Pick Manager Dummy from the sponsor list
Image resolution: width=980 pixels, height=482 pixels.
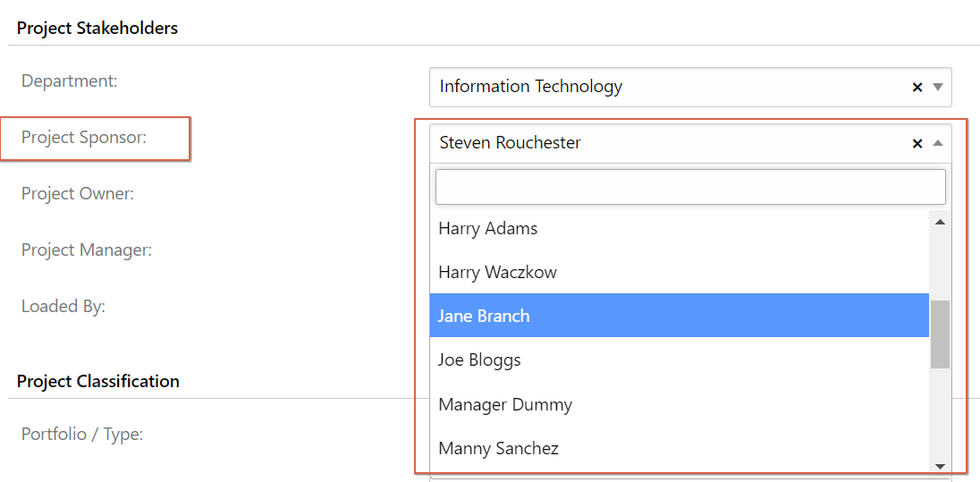click(x=679, y=404)
